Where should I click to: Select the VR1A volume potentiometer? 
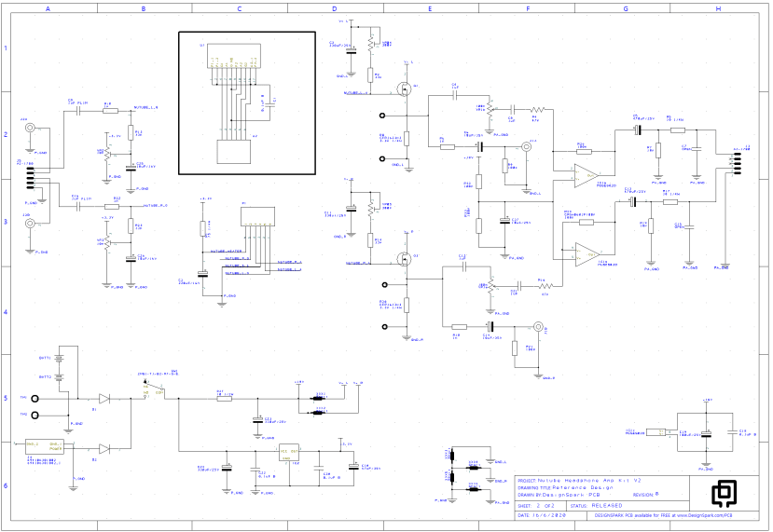click(490, 111)
